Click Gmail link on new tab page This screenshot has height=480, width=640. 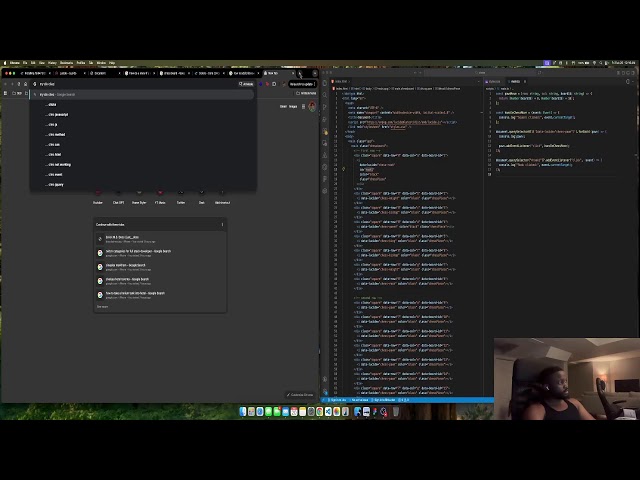pyautogui.click(x=283, y=107)
